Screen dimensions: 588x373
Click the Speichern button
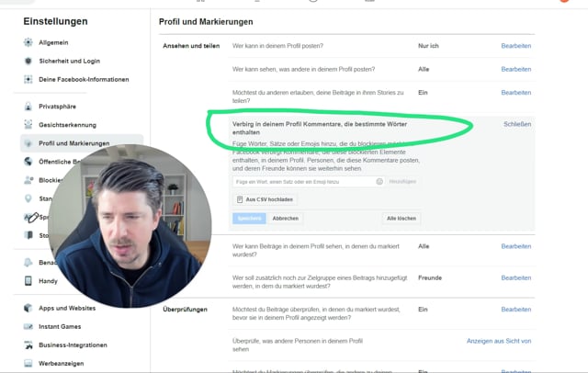249,218
